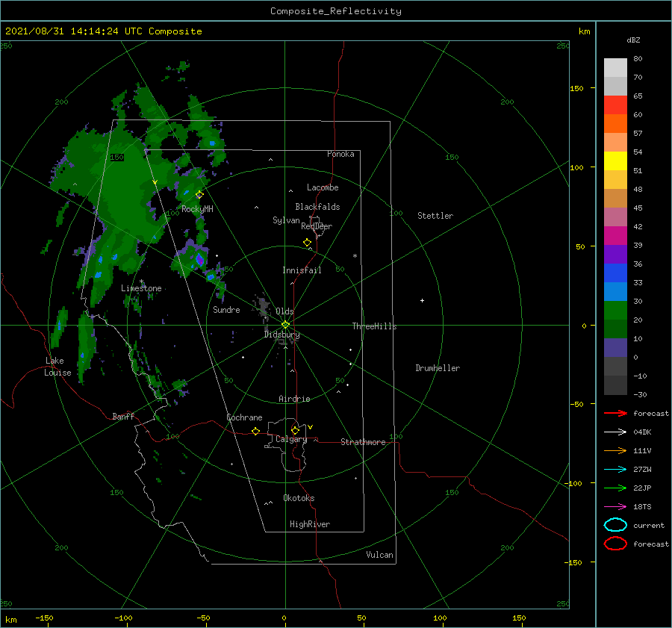Select the yellow diamond marker at RockyMH
This screenshot has height=628, width=672.
click(x=199, y=195)
